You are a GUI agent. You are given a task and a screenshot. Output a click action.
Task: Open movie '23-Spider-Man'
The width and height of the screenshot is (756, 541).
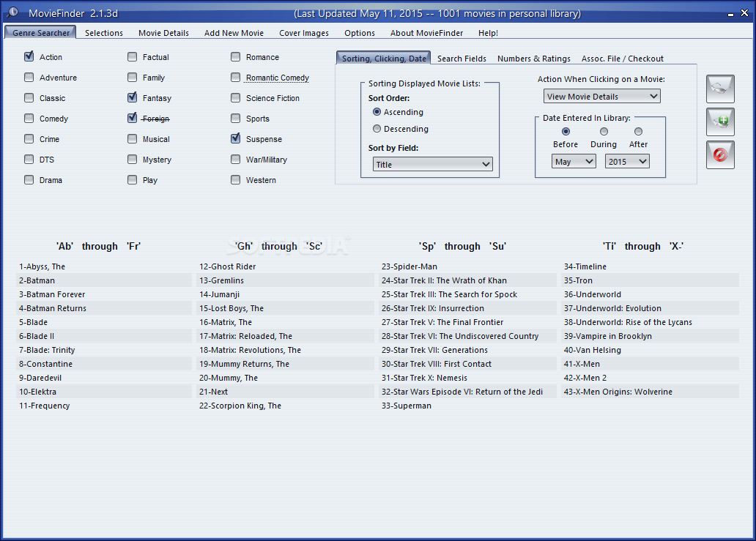click(x=409, y=266)
